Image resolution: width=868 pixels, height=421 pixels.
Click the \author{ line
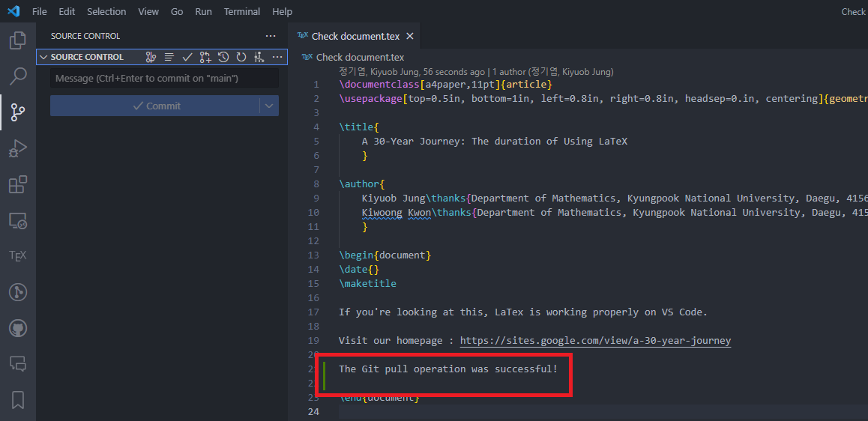(361, 184)
